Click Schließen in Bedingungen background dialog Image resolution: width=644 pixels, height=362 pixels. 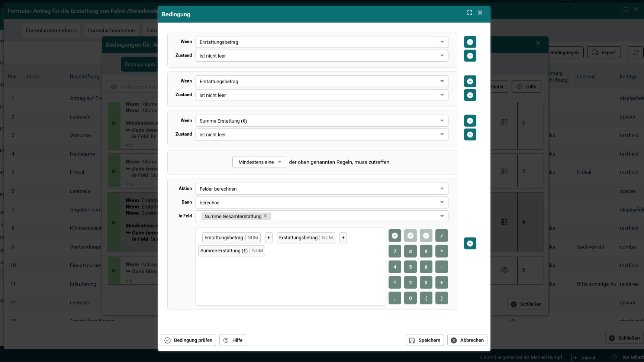pyautogui.click(x=526, y=304)
